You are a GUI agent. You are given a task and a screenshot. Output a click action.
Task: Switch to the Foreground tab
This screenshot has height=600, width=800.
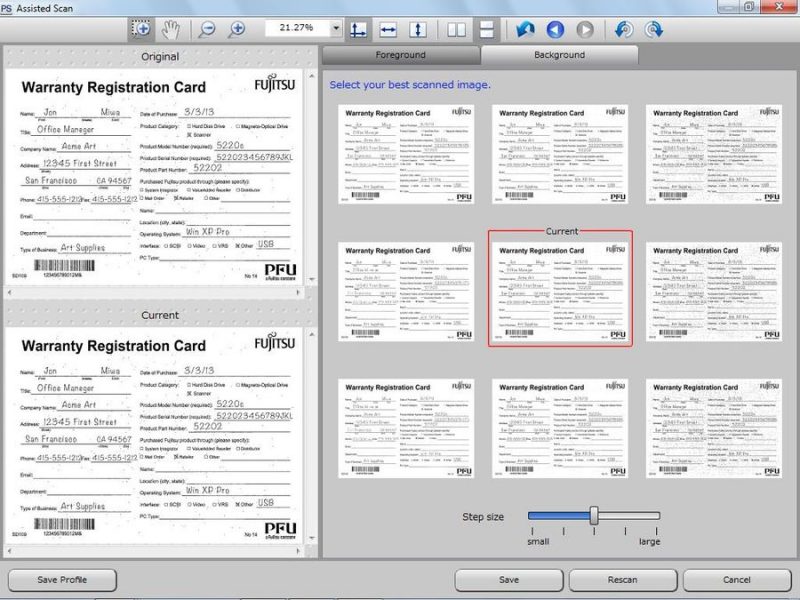[x=400, y=55]
